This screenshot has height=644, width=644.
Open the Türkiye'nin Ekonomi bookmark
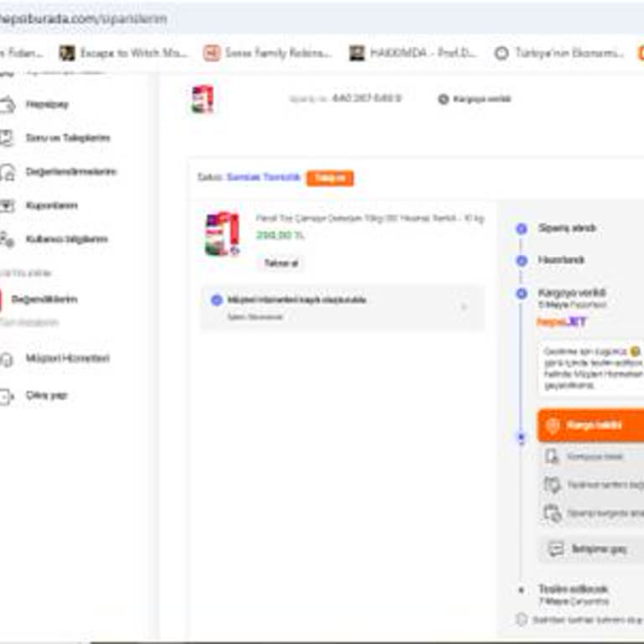(x=559, y=53)
